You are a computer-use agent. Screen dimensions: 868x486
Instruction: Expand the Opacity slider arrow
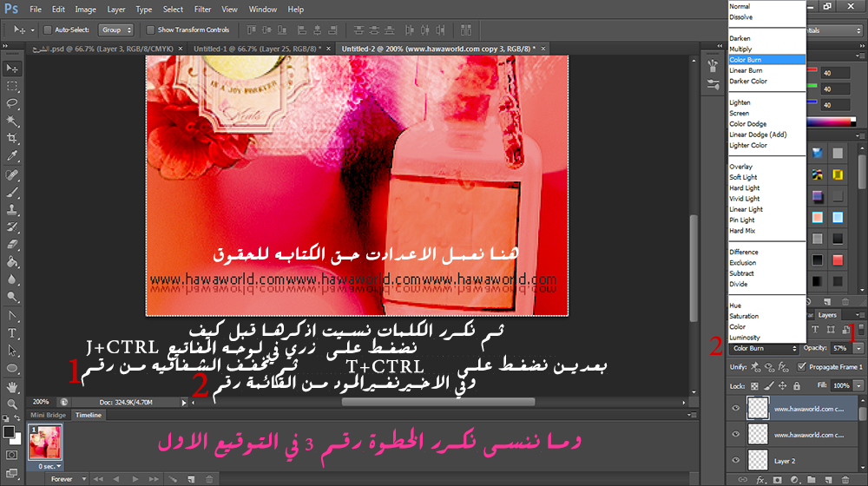(859, 348)
